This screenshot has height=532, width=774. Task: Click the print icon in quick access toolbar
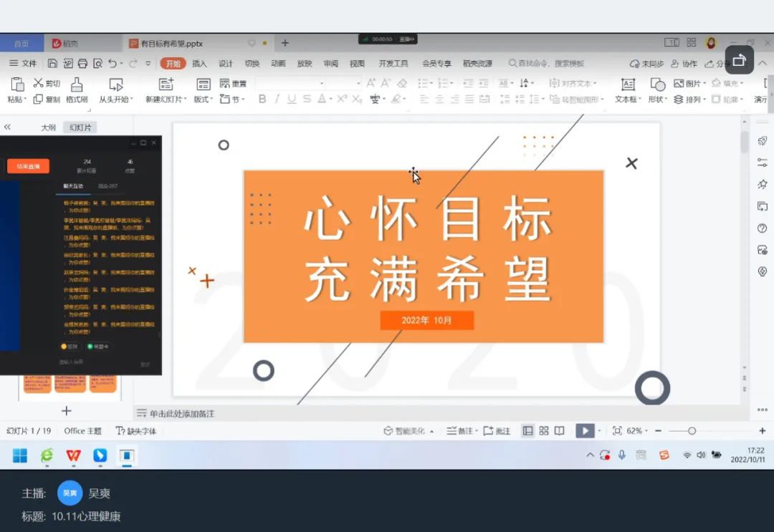[82, 64]
